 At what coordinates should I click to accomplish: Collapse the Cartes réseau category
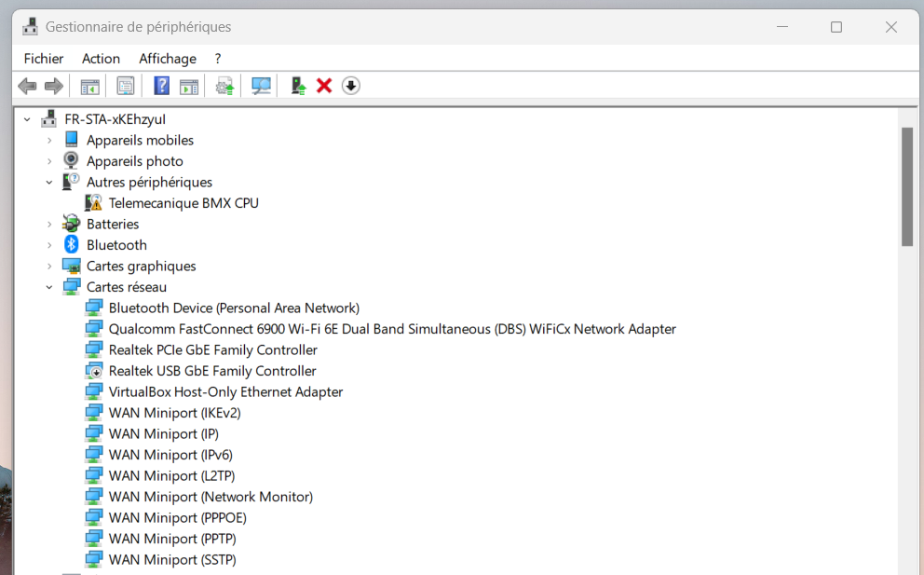[49, 287]
